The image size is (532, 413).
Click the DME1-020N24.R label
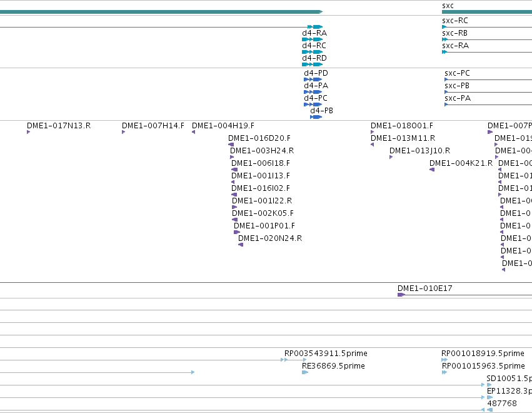click(270, 239)
